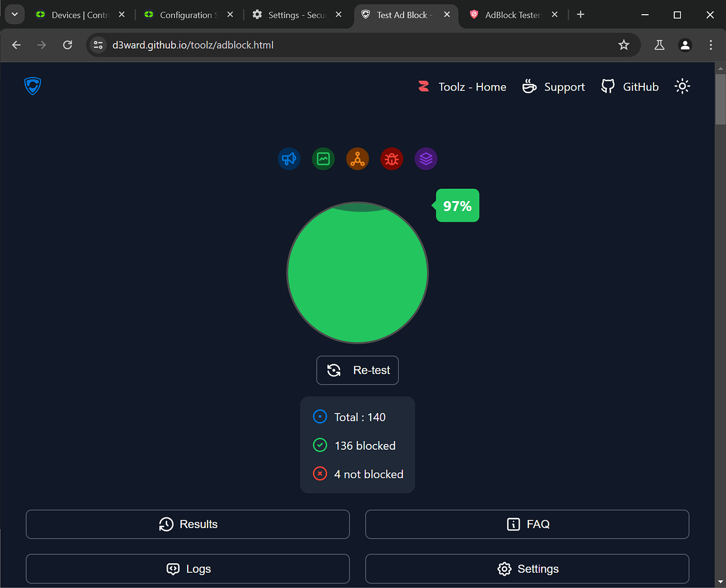Viewport: 726px width, 588px height.
Task: Select the orange tracker network icon
Action: [358, 159]
